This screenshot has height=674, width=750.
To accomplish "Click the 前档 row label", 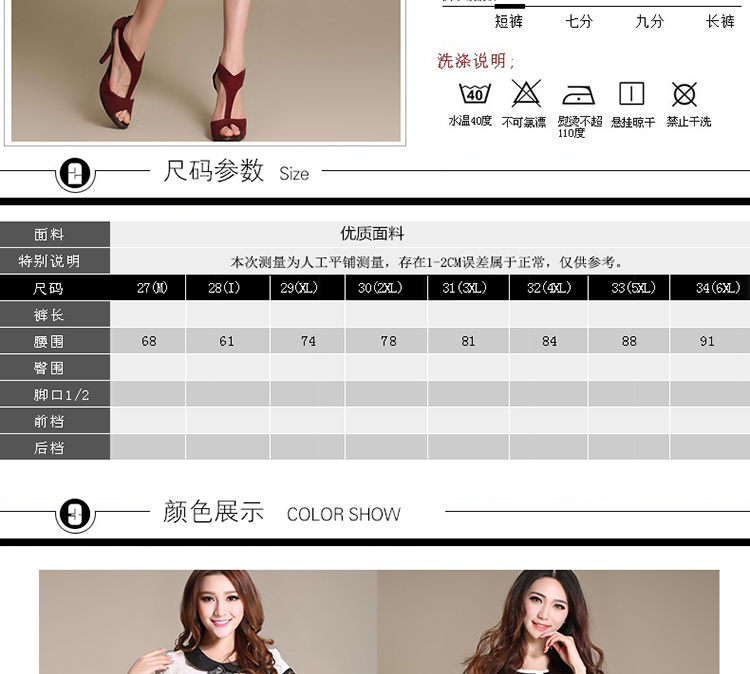I will tap(55, 421).
